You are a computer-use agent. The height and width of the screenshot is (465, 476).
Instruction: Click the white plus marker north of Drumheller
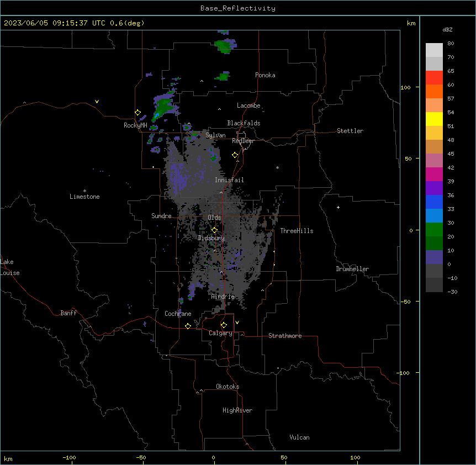(x=338, y=207)
